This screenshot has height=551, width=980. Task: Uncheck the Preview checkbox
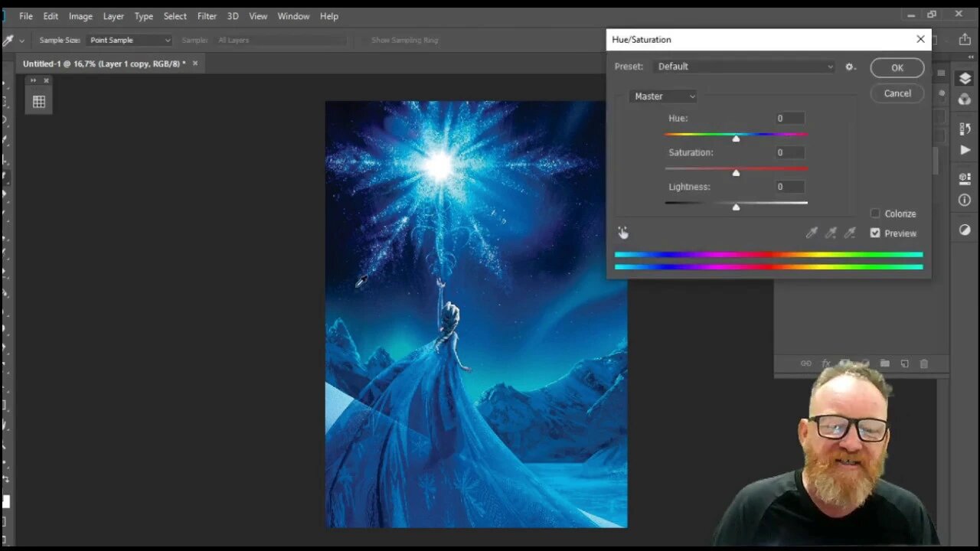(875, 233)
